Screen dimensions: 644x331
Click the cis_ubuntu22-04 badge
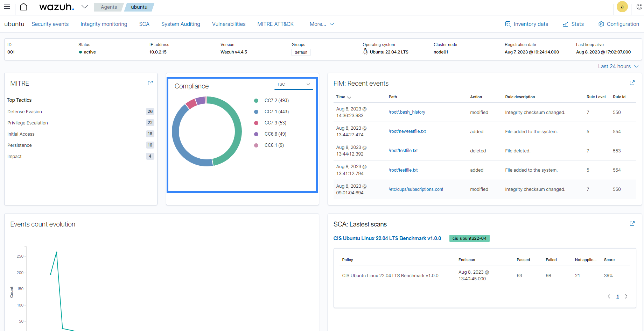tap(469, 238)
